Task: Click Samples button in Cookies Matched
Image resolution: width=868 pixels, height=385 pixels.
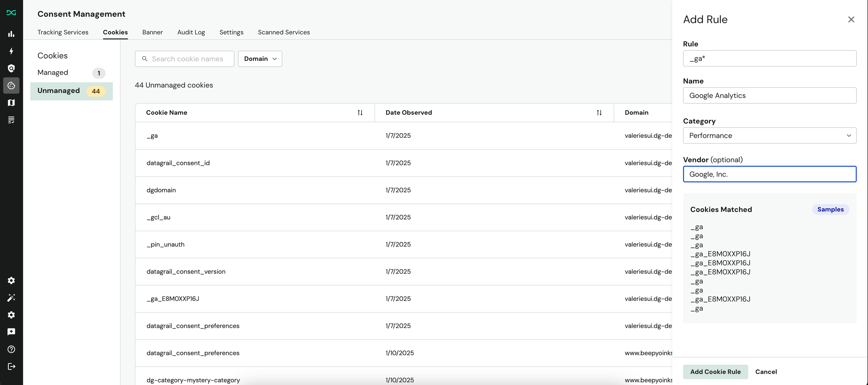Action: coord(830,209)
